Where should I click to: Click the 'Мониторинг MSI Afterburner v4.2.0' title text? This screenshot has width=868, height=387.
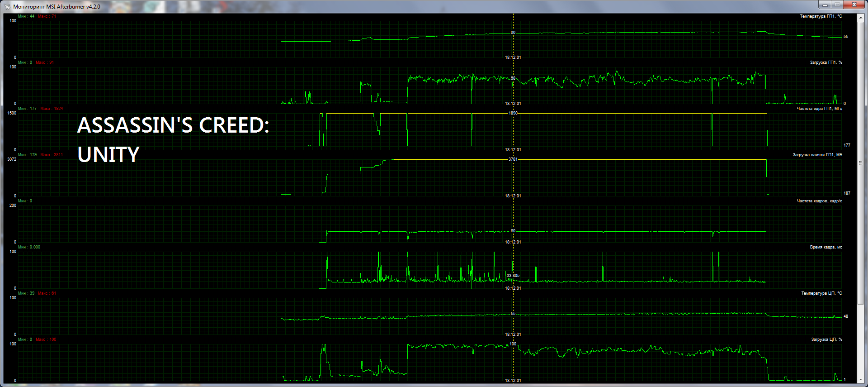pyautogui.click(x=57, y=7)
